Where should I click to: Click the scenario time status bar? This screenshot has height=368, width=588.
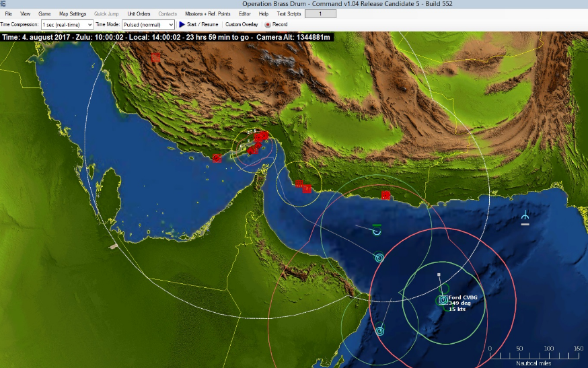point(166,37)
